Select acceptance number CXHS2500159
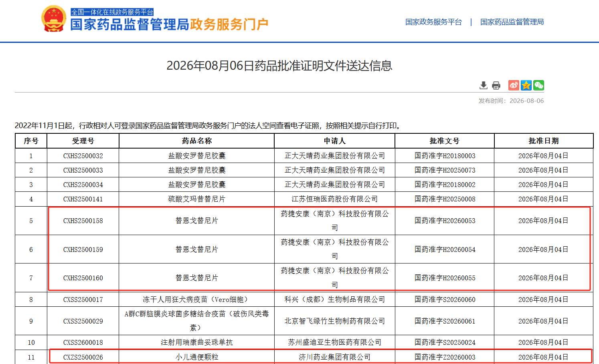The width and height of the screenshot is (599, 364). [x=83, y=249]
